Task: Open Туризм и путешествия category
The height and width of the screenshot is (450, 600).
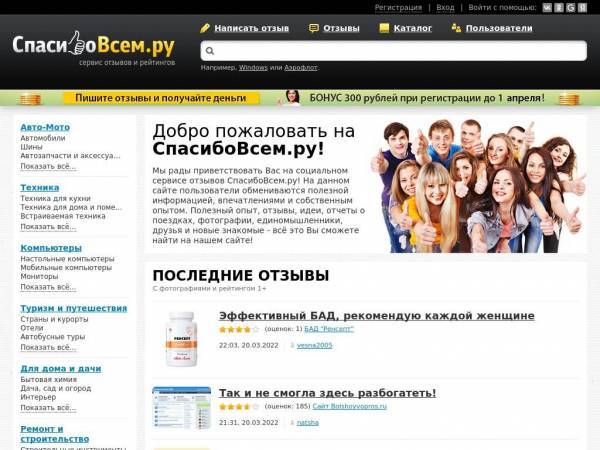Action: (x=74, y=308)
